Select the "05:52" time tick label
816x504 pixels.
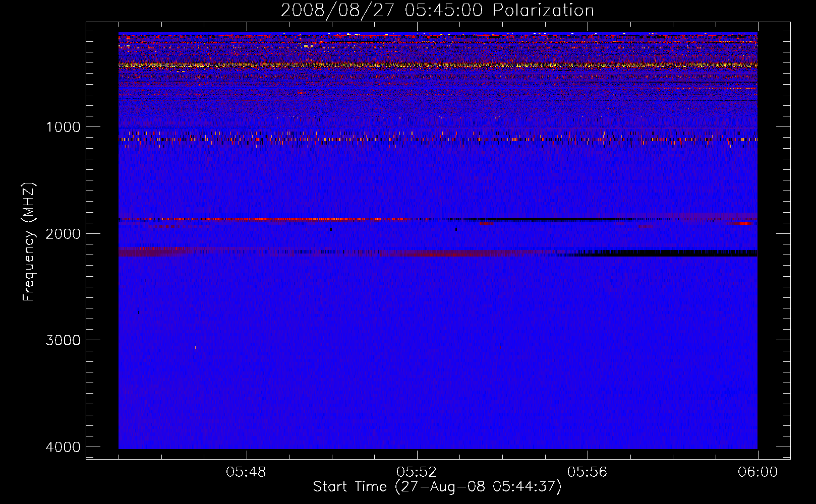click(x=417, y=472)
